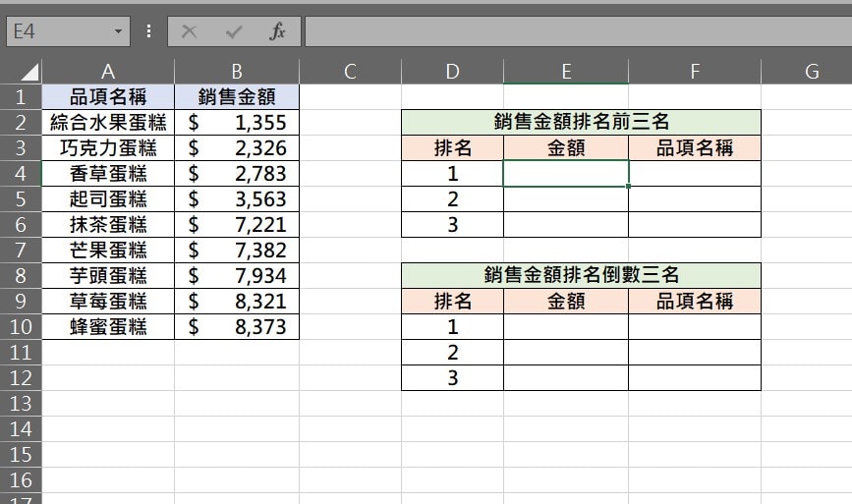The image size is (852, 504).
Task: Select cell 香草蛋糕
Action: coord(108,174)
